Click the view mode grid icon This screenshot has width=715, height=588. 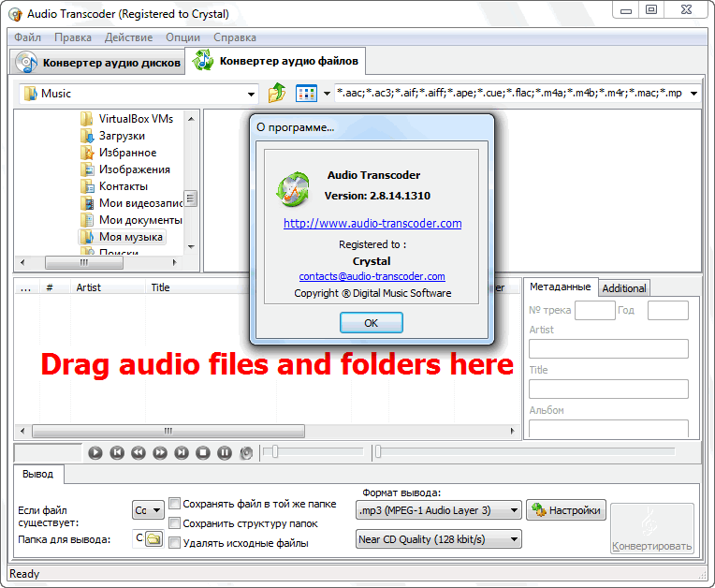(x=306, y=94)
